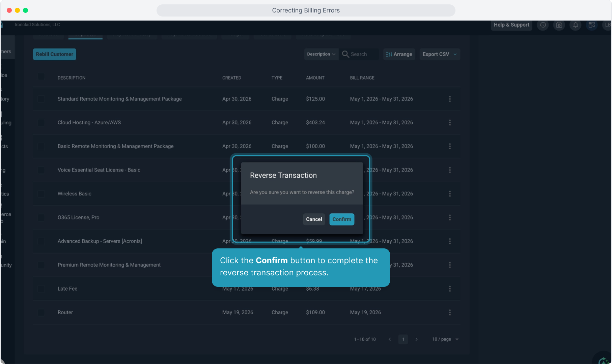Click the Arrange button

[399, 54]
